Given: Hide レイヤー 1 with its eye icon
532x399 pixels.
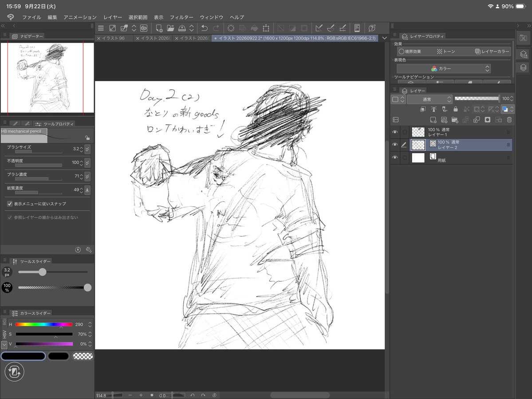Looking at the screenshot, I should click(x=394, y=132).
